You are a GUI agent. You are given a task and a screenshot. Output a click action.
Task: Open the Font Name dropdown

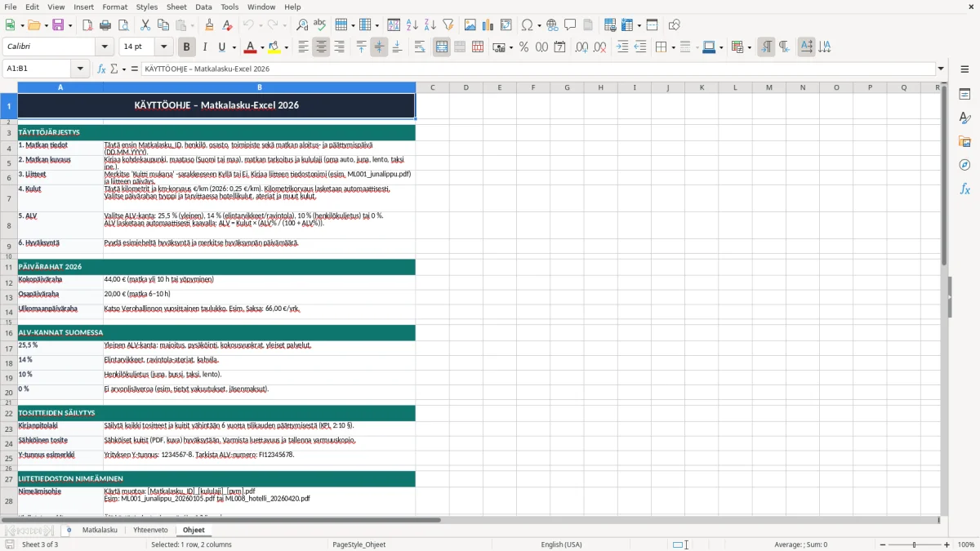tap(104, 47)
